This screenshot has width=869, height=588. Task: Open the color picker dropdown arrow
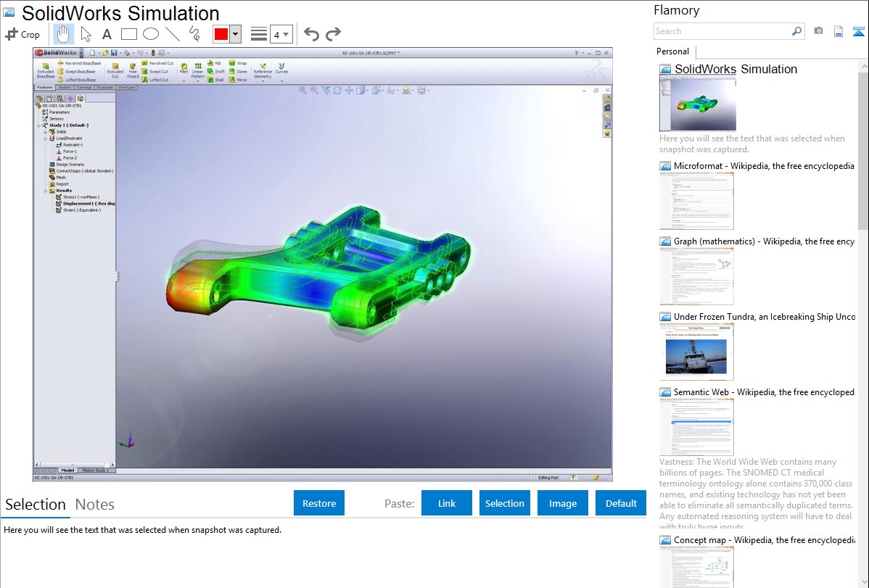click(235, 34)
